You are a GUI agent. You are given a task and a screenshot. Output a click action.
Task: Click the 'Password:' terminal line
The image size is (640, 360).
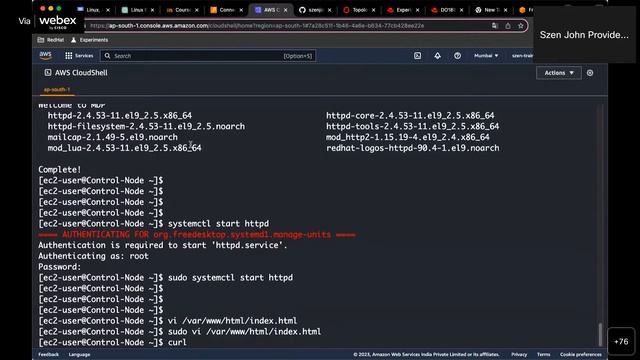point(60,267)
